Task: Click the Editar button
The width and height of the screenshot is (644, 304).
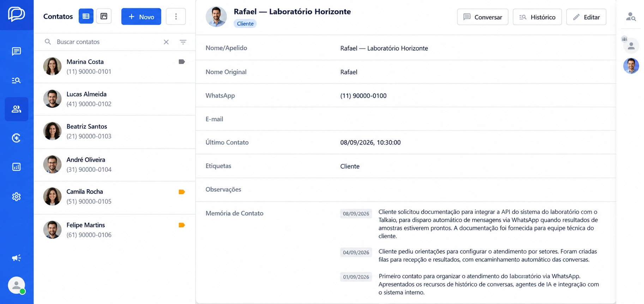Action: pos(586,17)
